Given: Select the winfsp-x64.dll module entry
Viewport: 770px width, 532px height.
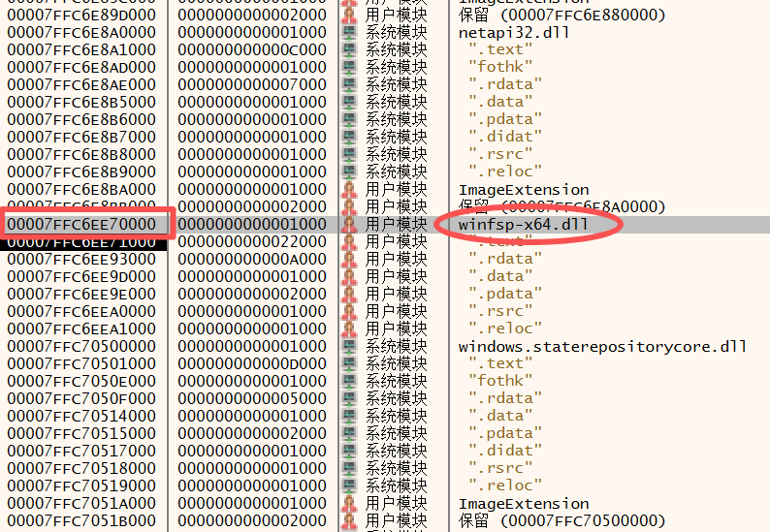Looking at the screenshot, I should [x=523, y=225].
